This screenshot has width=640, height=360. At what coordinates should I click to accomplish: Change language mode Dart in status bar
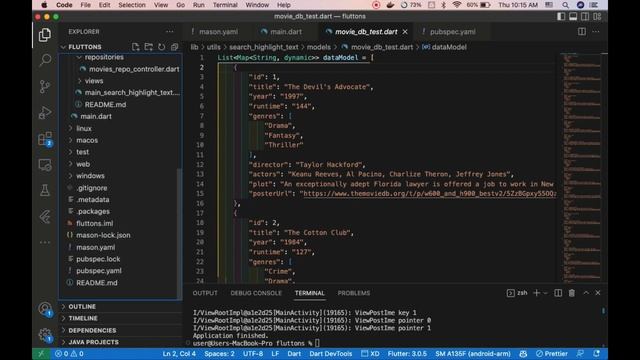294,353
